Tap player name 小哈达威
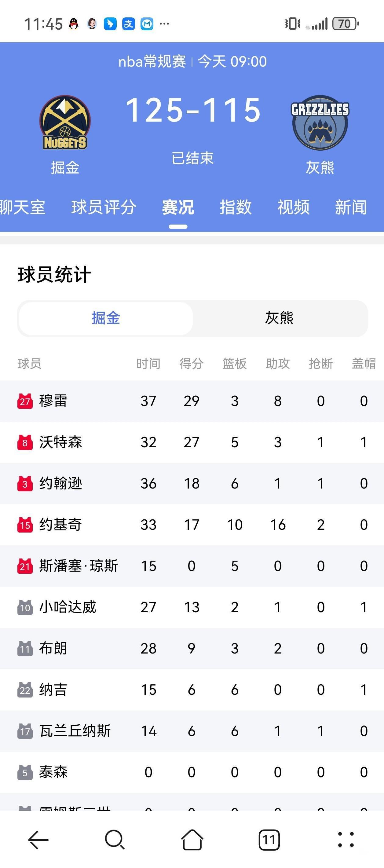The width and height of the screenshot is (384, 868). [68, 607]
